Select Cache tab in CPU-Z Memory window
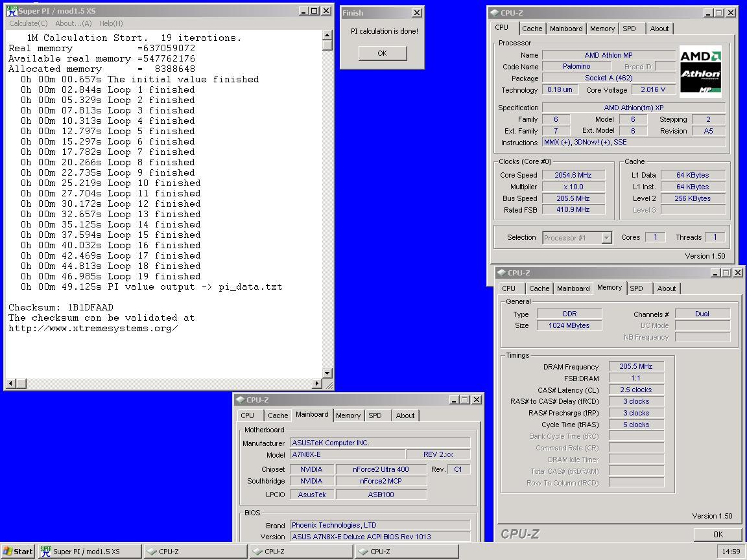The height and width of the screenshot is (560, 747). click(539, 288)
